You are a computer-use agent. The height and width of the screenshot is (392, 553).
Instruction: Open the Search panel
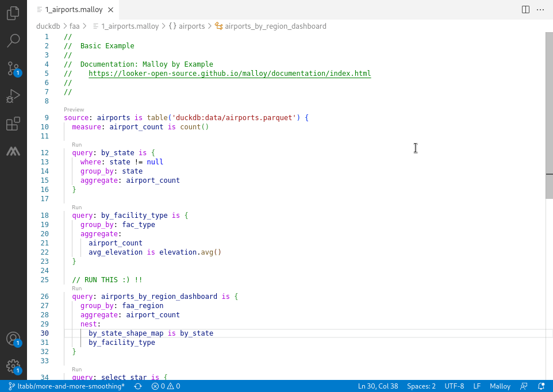point(14,40)
